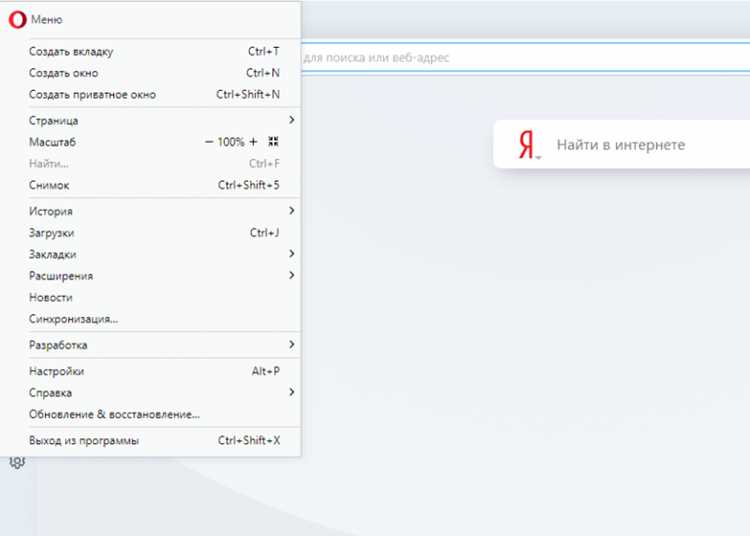Image resolution: width=750 pixels, height=536 pixels.
Task: Click the Меню title label
Action: [46, 20]
